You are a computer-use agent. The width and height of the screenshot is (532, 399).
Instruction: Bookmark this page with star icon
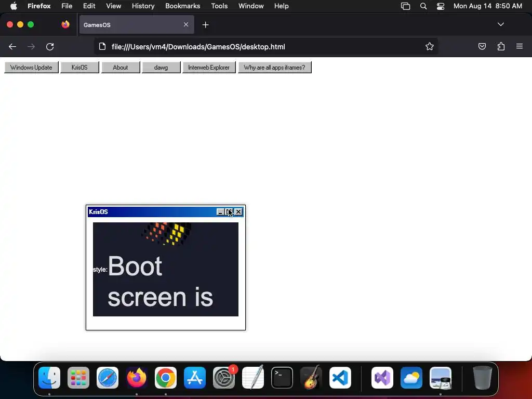430,46
